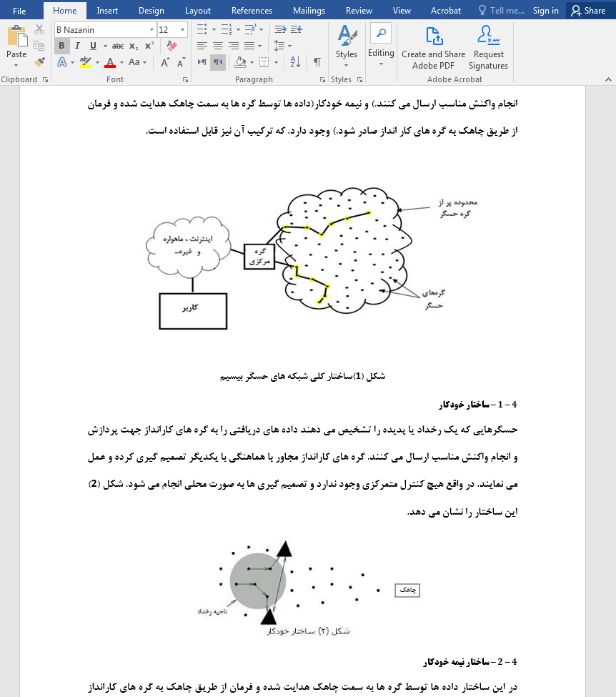
Task: Apply strikethrough formatting
Action: pos(117,46)
